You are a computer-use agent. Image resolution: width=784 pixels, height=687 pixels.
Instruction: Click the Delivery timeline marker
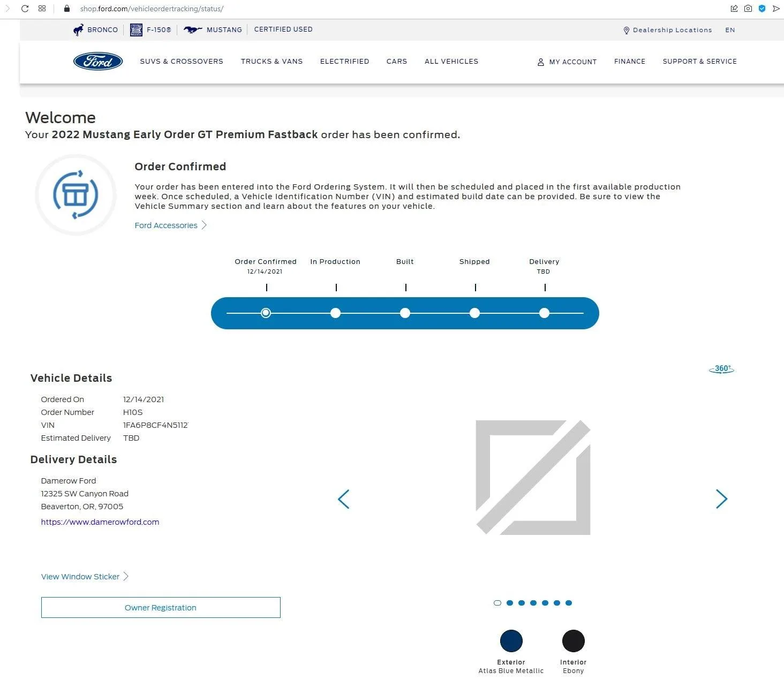pos(544,313)
